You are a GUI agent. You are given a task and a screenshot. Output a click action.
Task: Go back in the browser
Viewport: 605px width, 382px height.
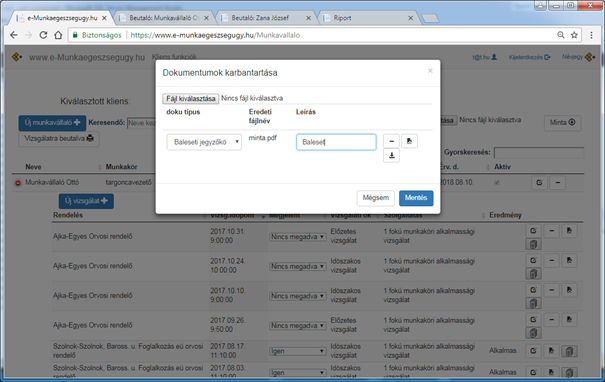pos(14,35)
